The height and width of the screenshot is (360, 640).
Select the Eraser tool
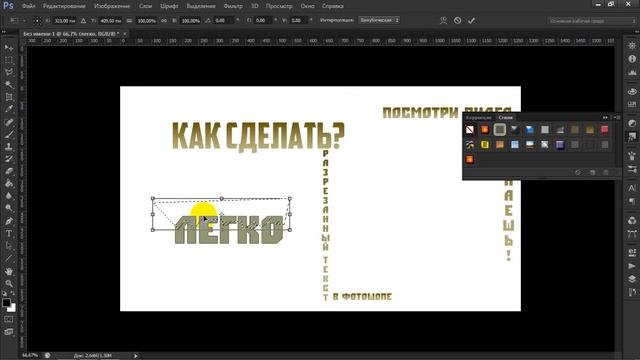9,171
